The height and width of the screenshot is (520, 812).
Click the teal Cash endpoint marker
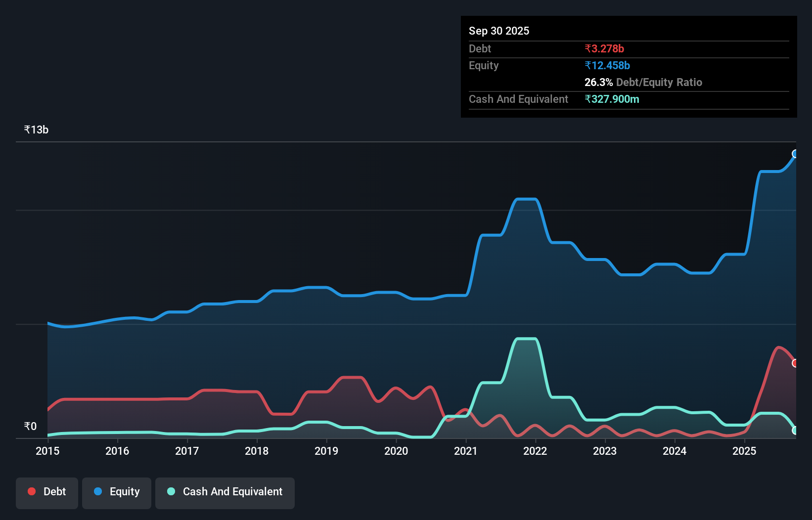[x=795, y=431]
